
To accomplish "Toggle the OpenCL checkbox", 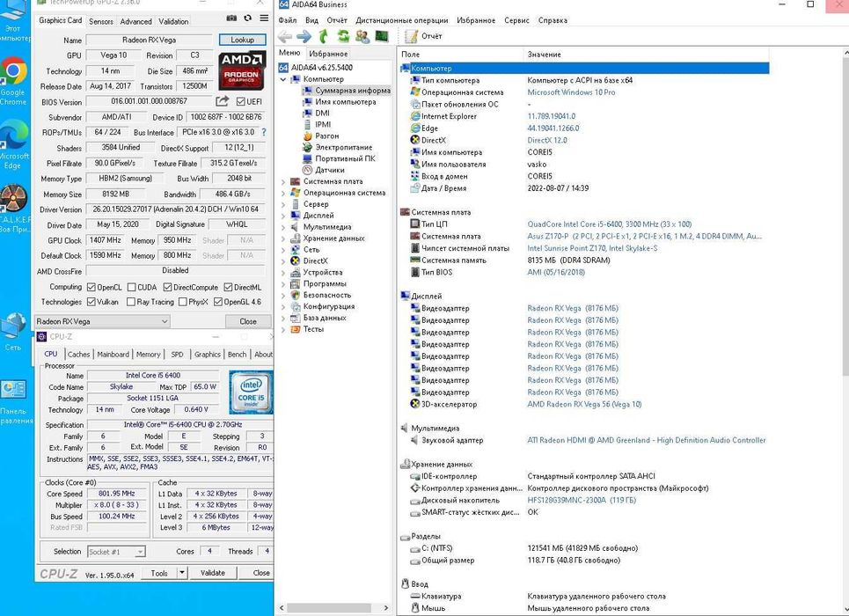I will click(x=91, y=287).
